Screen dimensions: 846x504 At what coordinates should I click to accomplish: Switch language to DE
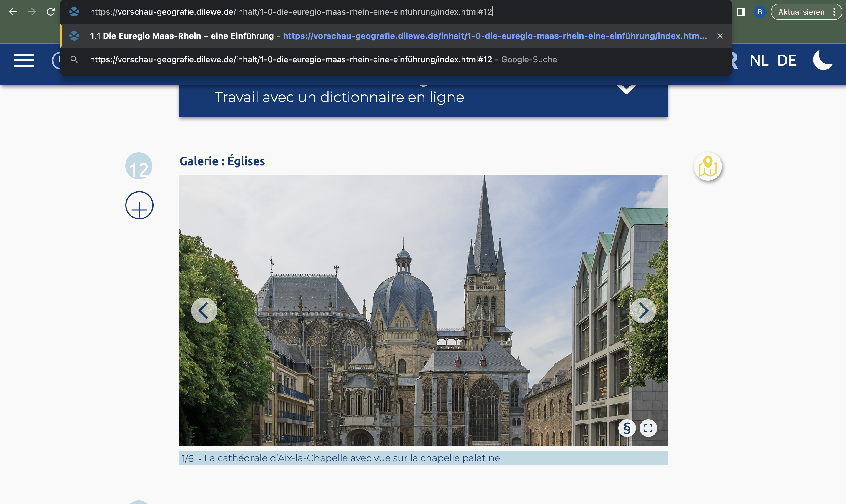pyautogui.click(x=787, y=61)
